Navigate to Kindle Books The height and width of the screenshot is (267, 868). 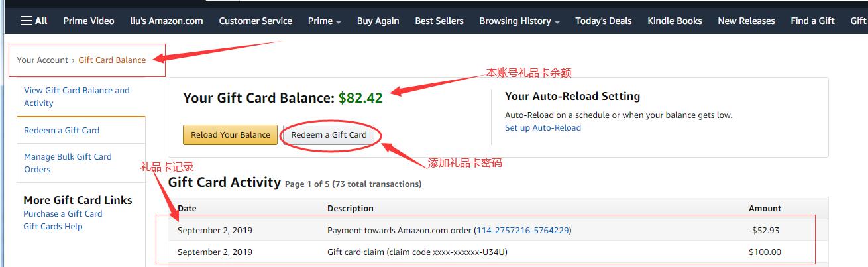tap(675, 21)
